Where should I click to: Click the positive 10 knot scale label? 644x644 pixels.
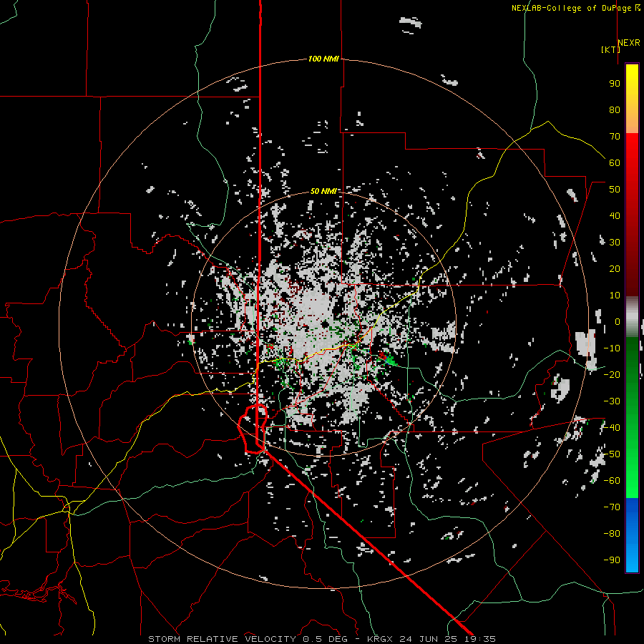point(615,296)
